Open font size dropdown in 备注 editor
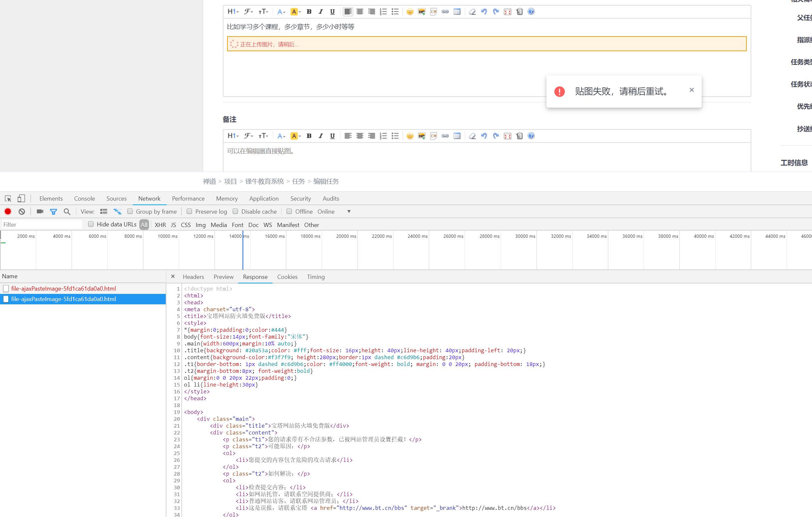812x517 pixels. click(263, 136)
